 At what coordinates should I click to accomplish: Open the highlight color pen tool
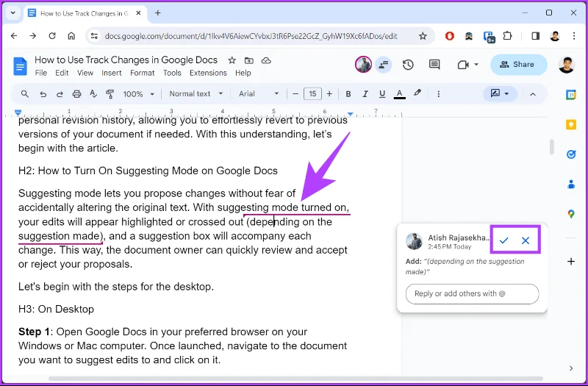[417, 93]
